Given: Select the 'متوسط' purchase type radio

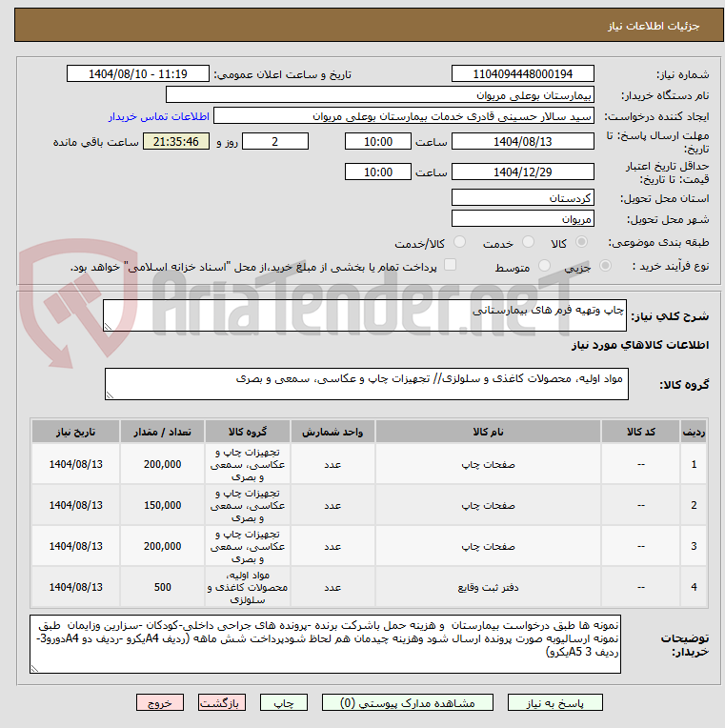Looking at the screenshot, I should (x=544, y=266).
